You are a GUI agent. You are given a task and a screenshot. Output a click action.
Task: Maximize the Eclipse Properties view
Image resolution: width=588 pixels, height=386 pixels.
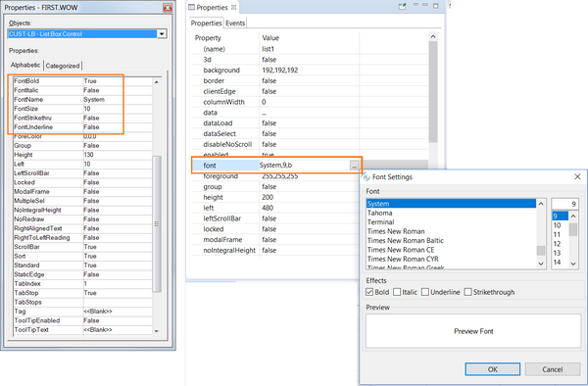tap(435, 6)
